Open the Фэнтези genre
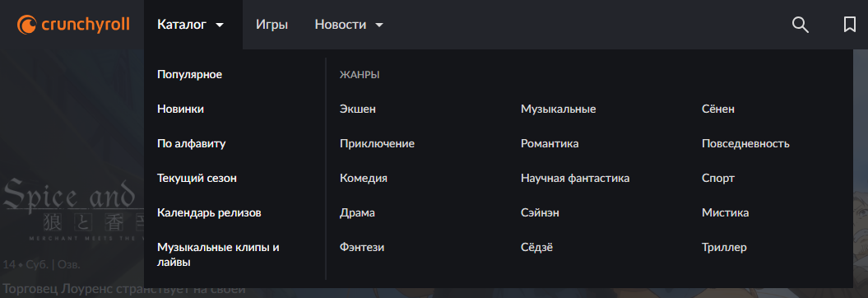Viewport: 868px width, 298px height. pyautogui.click(x=362, y=248)
